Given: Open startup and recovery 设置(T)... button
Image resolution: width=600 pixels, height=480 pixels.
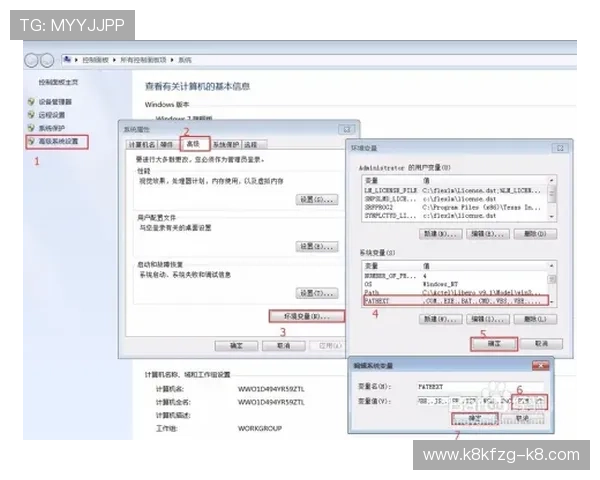Looking at the screenshot, I should (317, 293).
